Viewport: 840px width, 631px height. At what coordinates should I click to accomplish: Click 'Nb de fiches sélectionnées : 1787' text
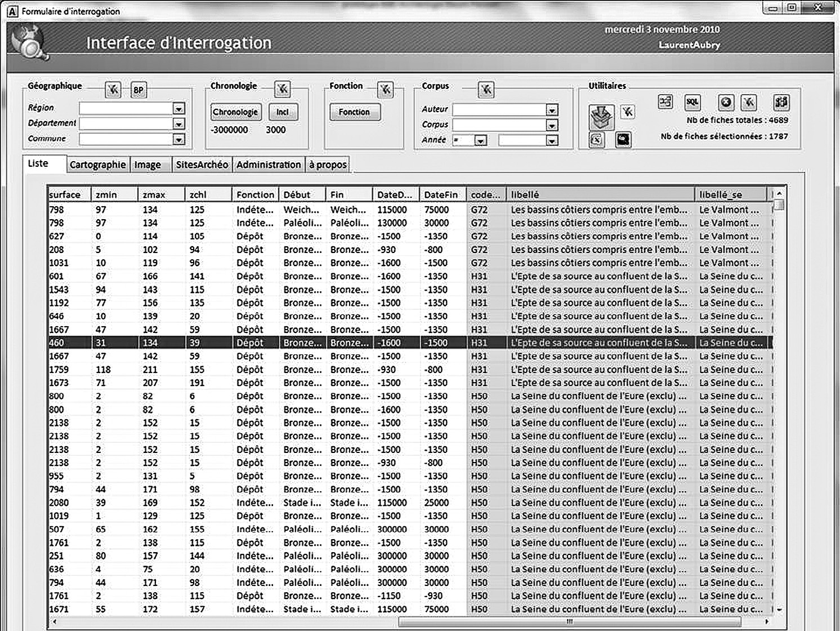click(x=724, y=136)
